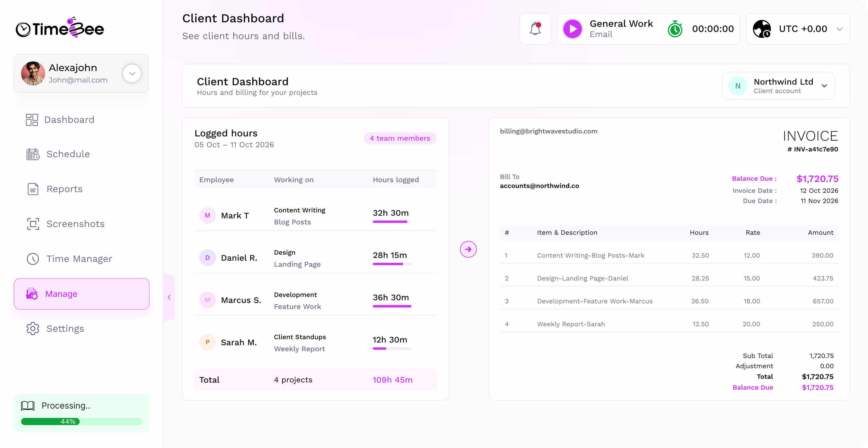Click the Manage briefcase icon

click(x=32, y=294)
